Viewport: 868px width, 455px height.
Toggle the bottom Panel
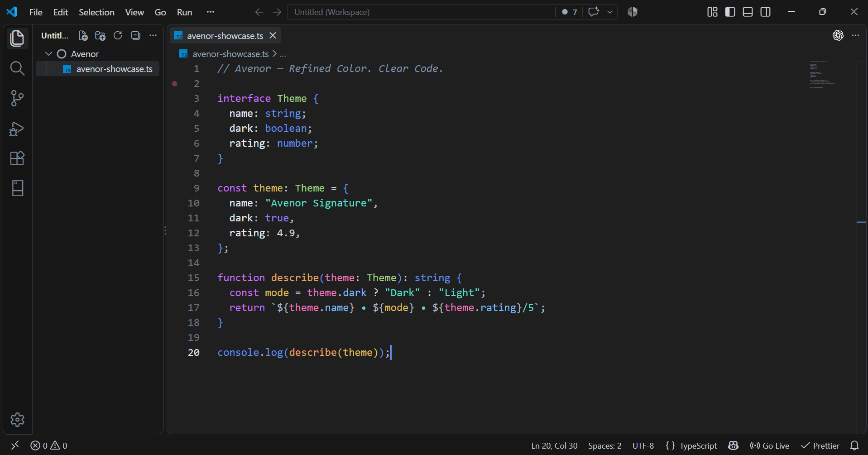tap(748, 12)
